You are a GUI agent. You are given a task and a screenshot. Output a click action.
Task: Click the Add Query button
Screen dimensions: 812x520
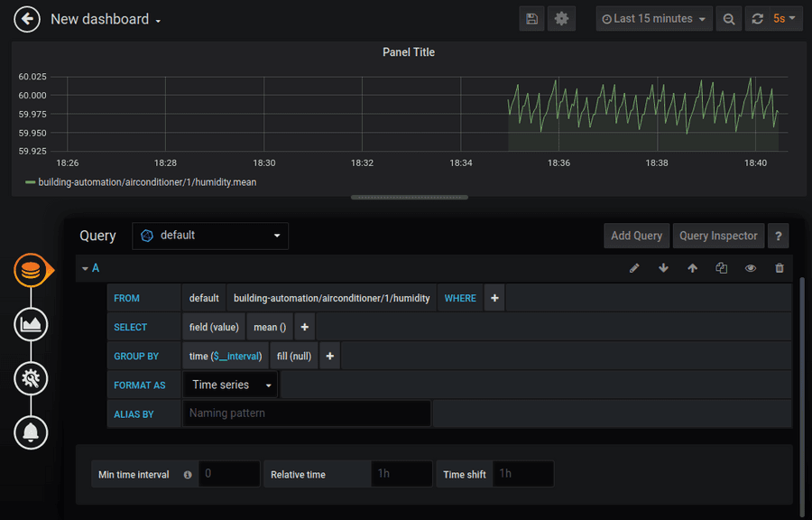[x=636, y=237]
